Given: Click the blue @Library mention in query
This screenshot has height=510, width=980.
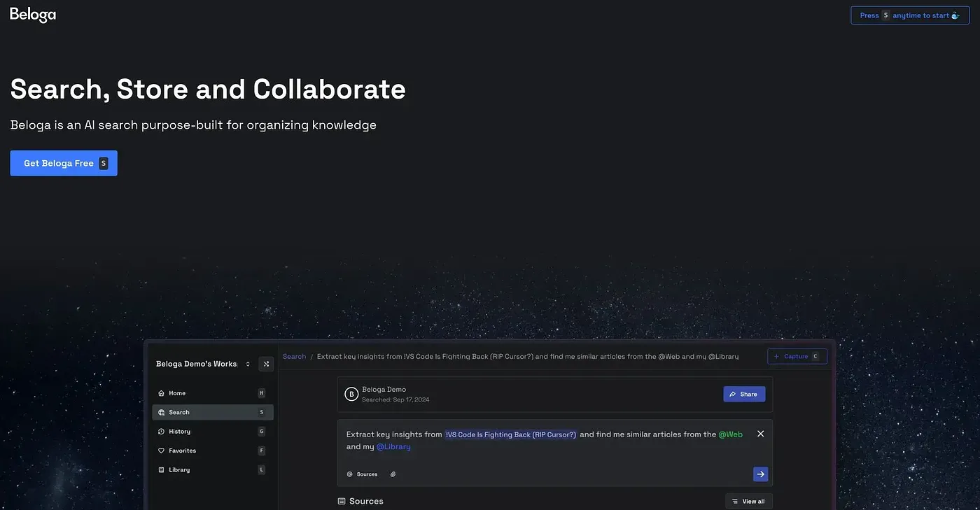Looking at the screenshot, I should 393,446.
